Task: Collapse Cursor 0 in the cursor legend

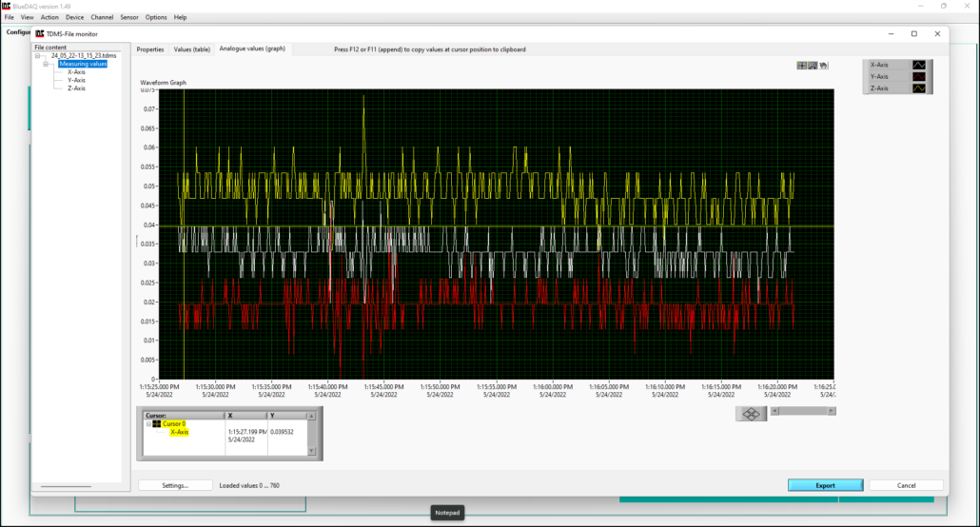Action: tap(147, 424)
